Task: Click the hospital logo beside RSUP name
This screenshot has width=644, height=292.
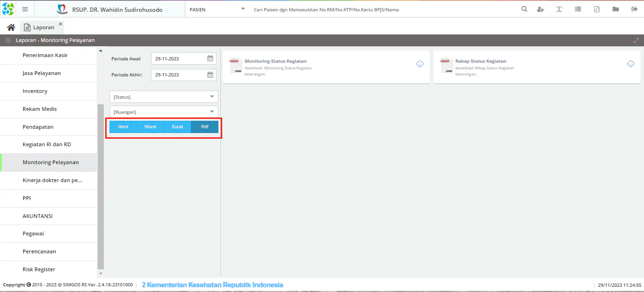Action: pos(62,9)
